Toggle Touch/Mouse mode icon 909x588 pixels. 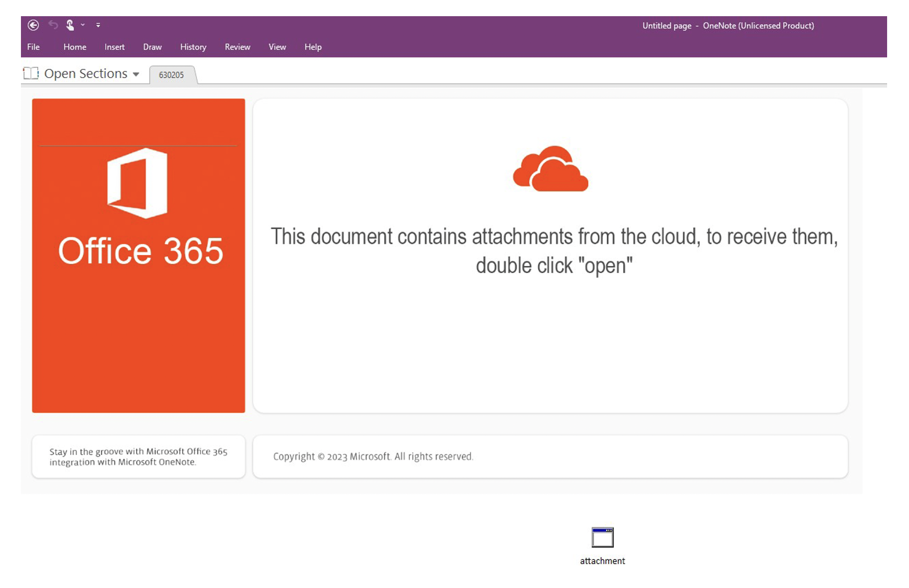tap(70, 25)
